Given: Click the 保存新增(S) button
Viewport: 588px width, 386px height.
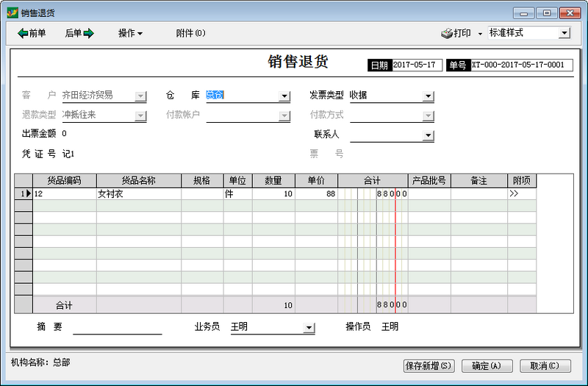Looking at the screenshot, I should click(x=429, y=365).
